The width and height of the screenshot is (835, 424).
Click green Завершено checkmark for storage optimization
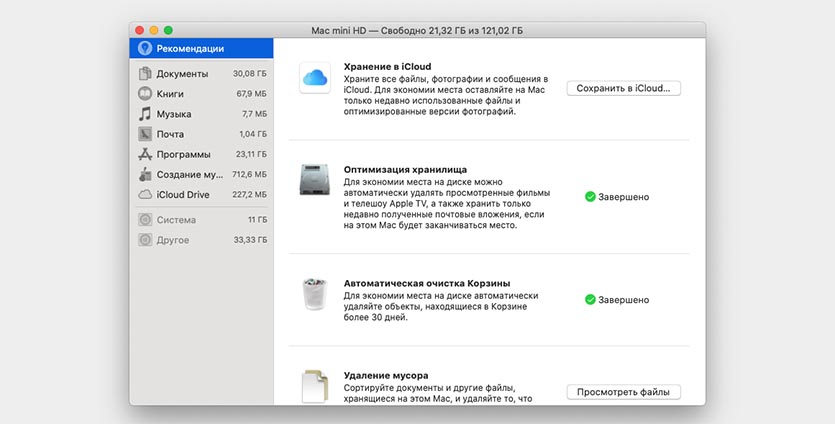(x=590, y=197)
